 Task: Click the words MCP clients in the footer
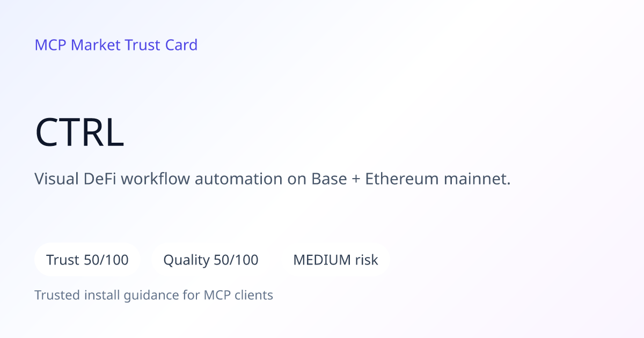click(238, 295)
